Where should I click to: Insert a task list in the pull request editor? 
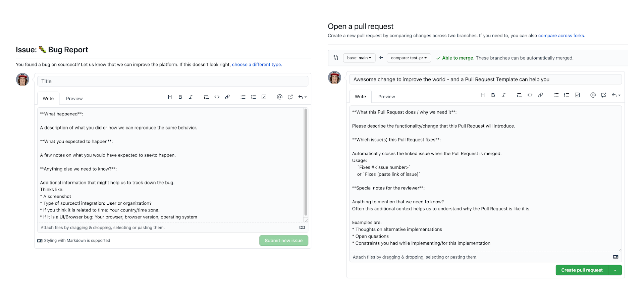(577, 95)
